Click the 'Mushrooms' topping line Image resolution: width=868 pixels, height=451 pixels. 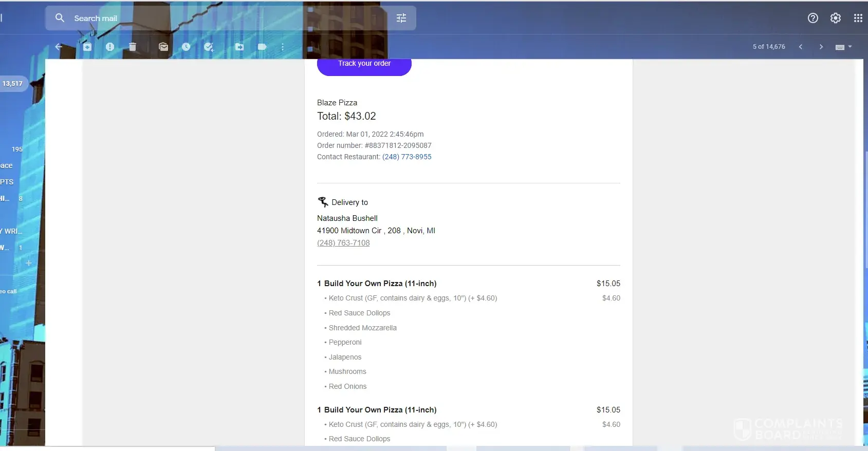pos(347,371)
